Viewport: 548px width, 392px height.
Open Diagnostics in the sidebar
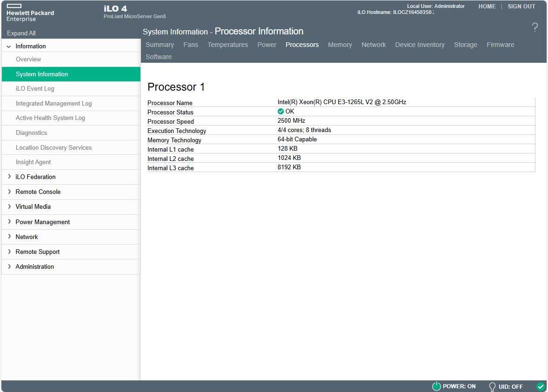(71, 133)
